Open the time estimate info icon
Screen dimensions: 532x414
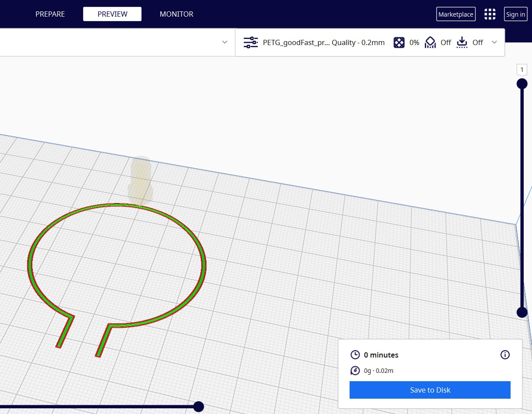[505, 354]
